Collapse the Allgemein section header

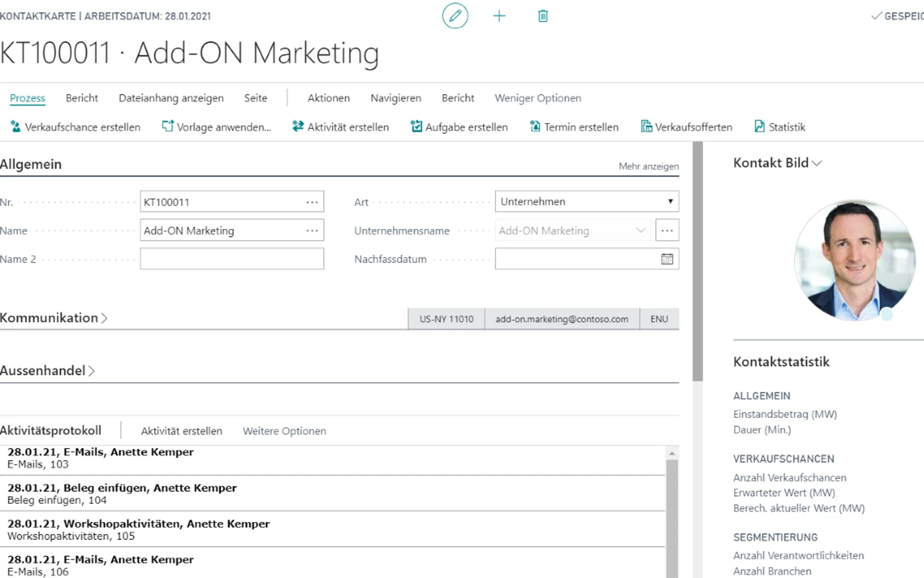pyautogui.click(x=31, y=164)
